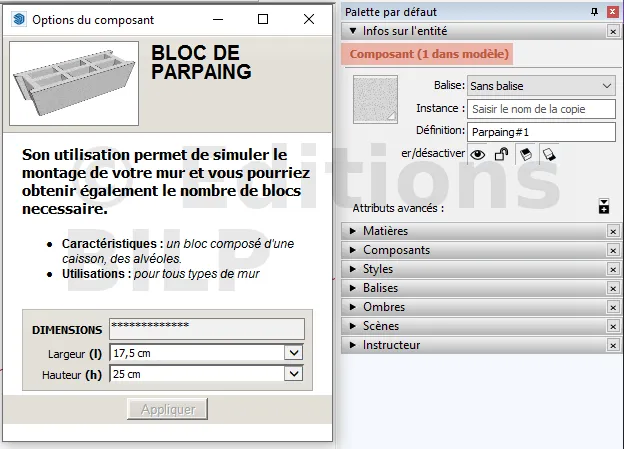Click the Appliquer button
This screenshot has height=449, width=624.
coord(167,410)
